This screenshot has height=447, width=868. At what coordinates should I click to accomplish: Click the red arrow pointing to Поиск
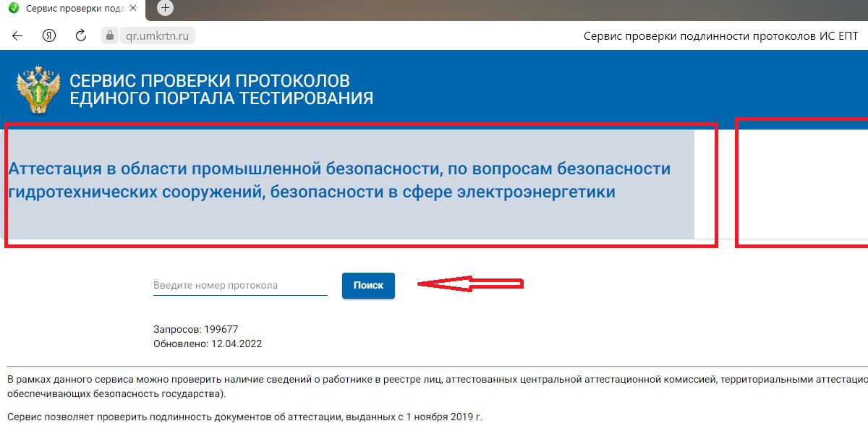click(x=472, y=285)
